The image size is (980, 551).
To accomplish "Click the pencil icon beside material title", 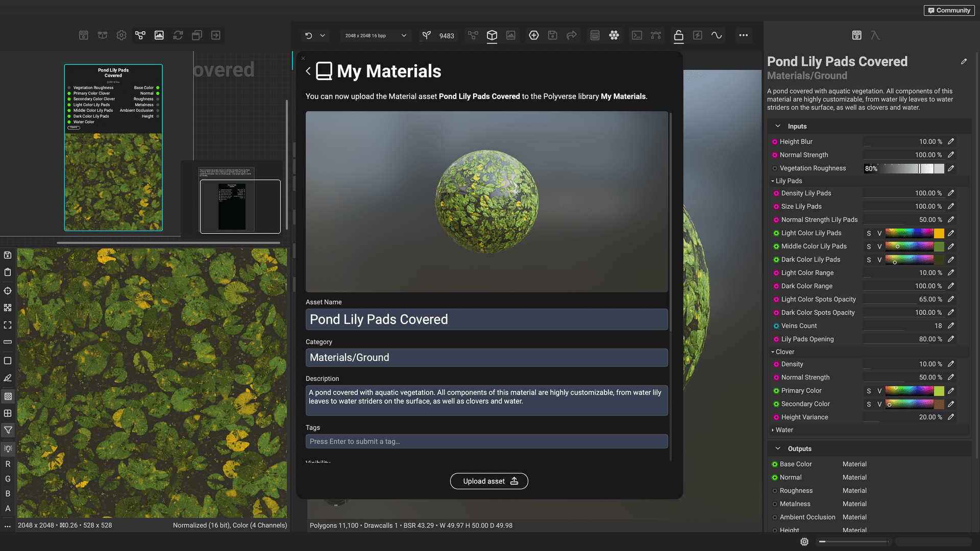I will click(x=964, y=61).
